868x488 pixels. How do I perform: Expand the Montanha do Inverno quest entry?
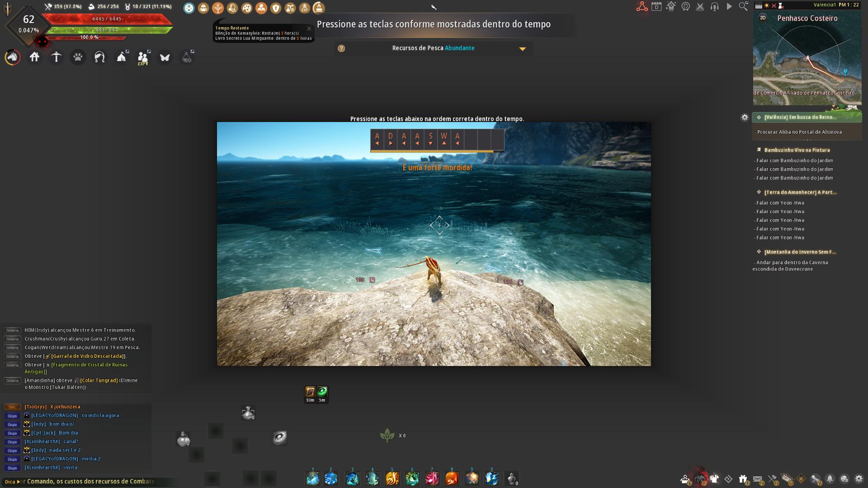[800, 252]
